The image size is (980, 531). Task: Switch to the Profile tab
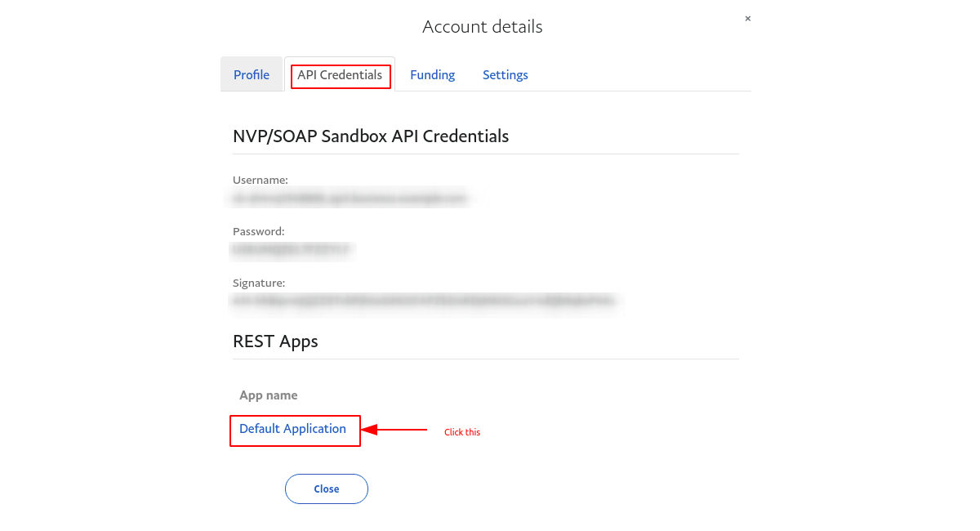pyautogui.click(x=252, y=74)
